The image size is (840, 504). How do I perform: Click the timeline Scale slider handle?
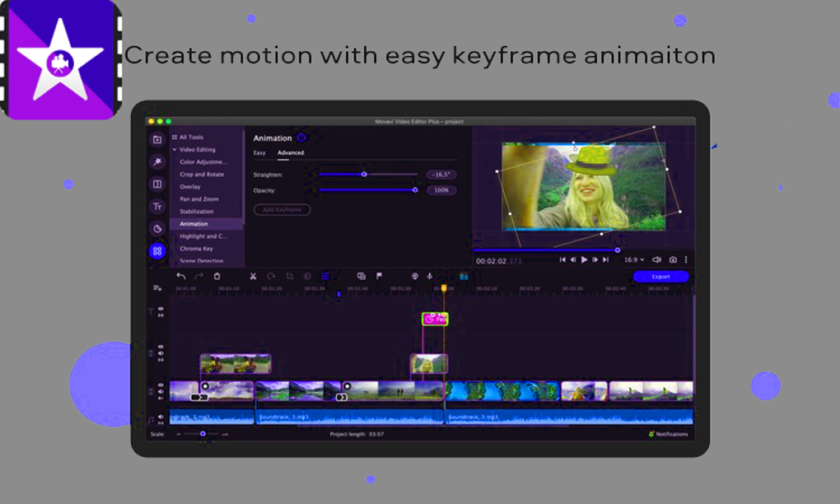pos(203,434)
